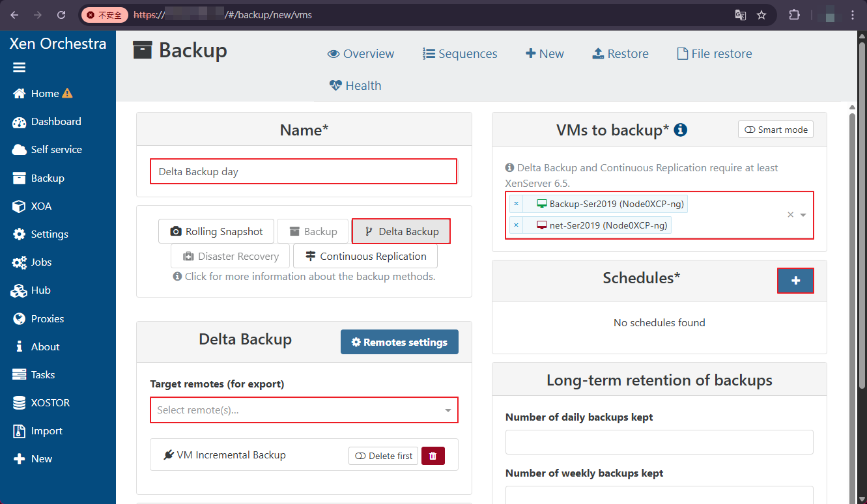This screenshot has width=867, height=504.
Task: Switch to the Sequences tab
Action: click(460, 53)
